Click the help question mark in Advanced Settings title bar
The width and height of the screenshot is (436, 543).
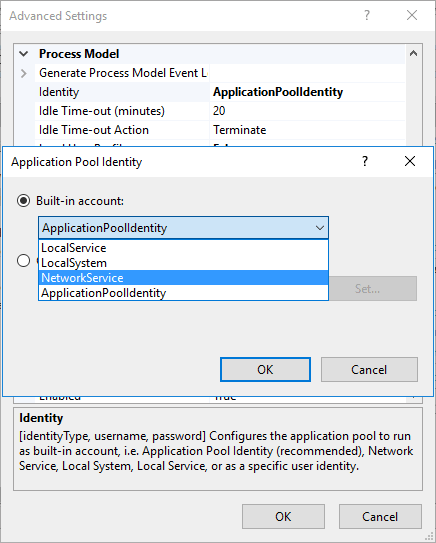click(x=366, y=15)
